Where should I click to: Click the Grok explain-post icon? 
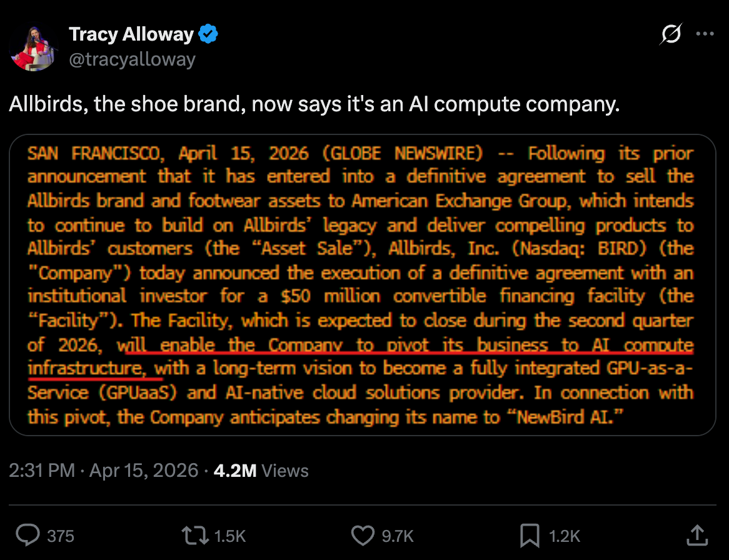point(670,35)
